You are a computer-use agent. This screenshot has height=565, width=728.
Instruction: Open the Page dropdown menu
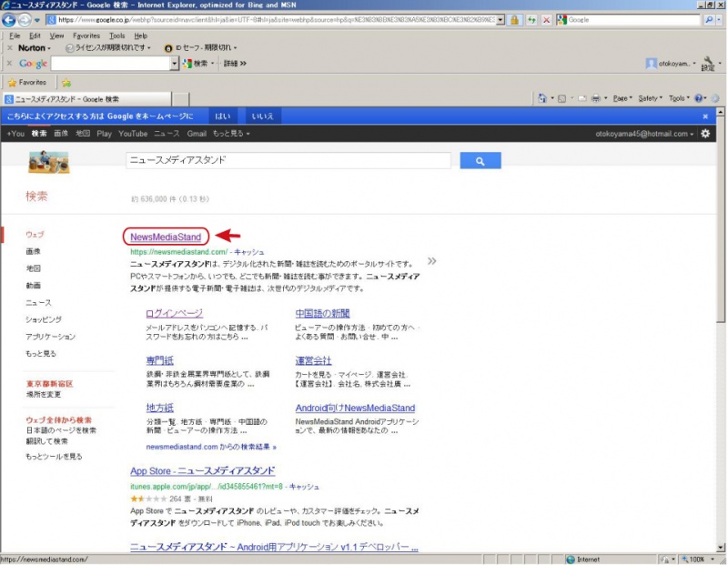[x=622, y=98]
